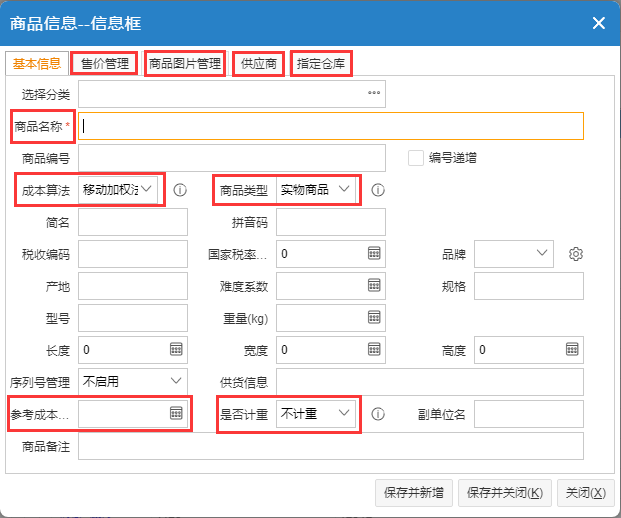
Task: Show info tooltip beside 成本算法
Action: click(180, 190)
